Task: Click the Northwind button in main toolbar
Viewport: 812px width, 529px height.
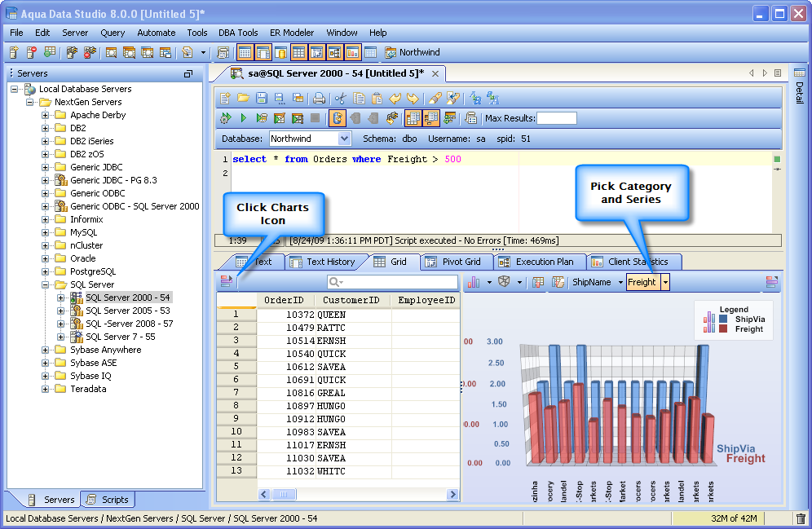Action: [413, 52]
